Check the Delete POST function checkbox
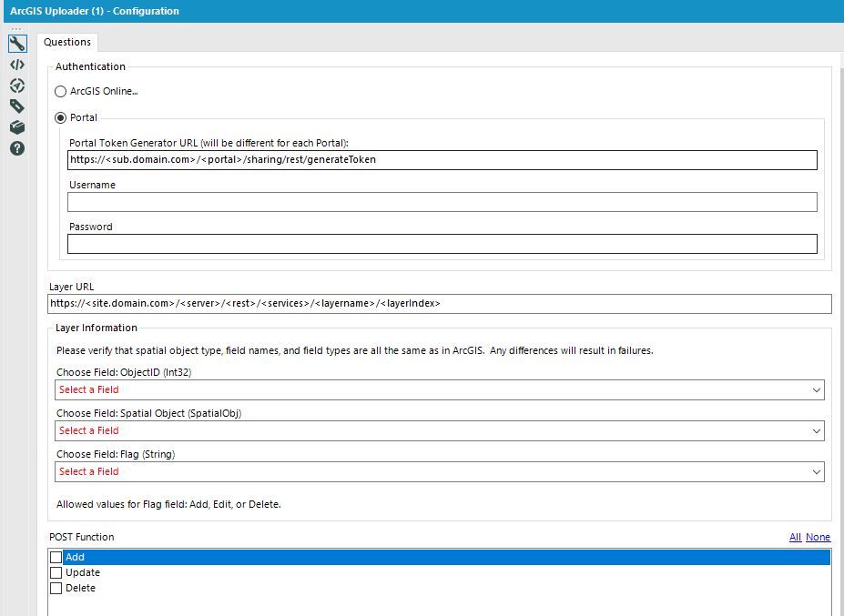This screenshot has width=844, height=616. point(56,588)
